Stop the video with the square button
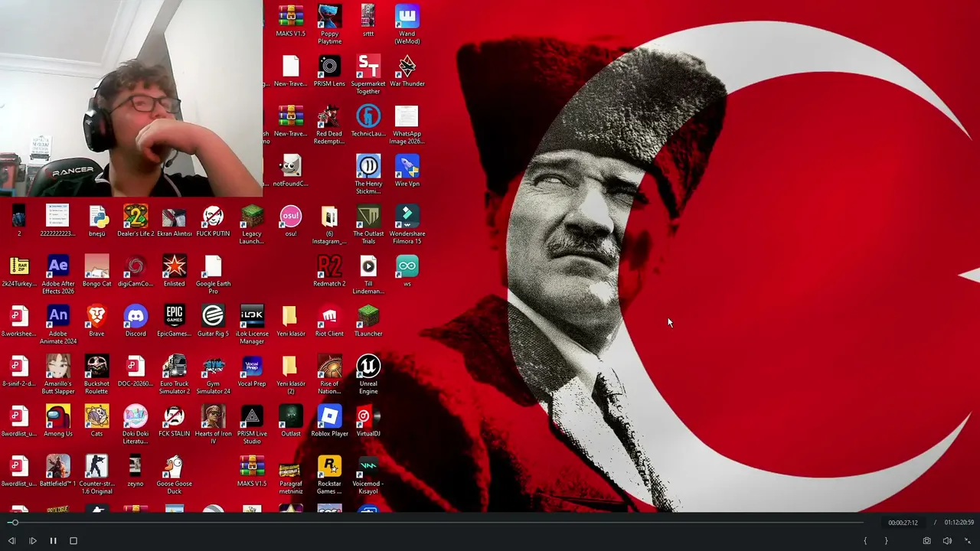Viewport: 980px width, 551px height. point(73,541)
